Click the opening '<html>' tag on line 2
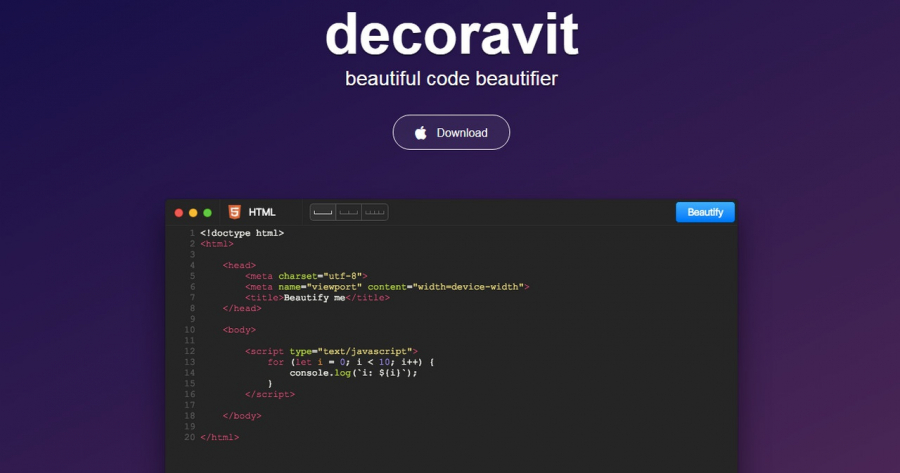Screen dimensions: 900x473 [217, 244]
